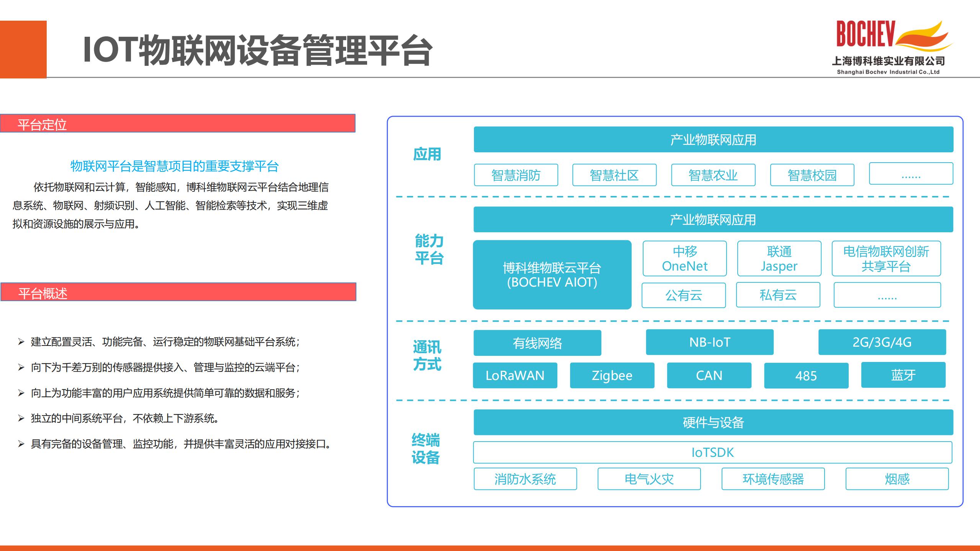Click the 电气火灾 box
The width and height of the screenshot is (980, 551).
point(649,479)
